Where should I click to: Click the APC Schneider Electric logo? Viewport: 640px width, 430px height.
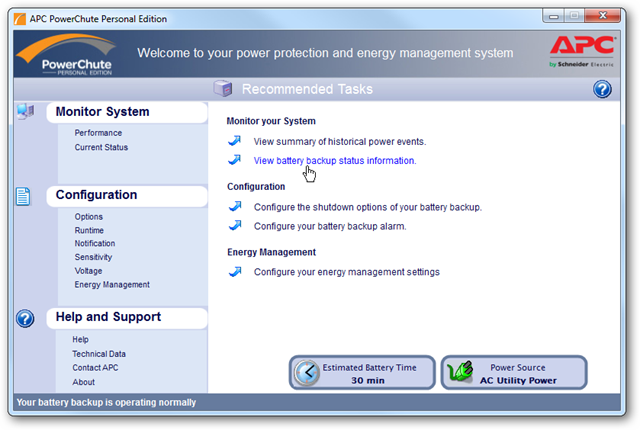pyautogui.click(x=579, y=52)
